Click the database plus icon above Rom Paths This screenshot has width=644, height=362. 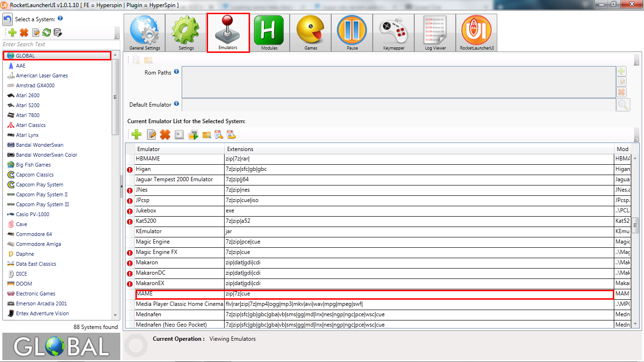pos(136,60)
